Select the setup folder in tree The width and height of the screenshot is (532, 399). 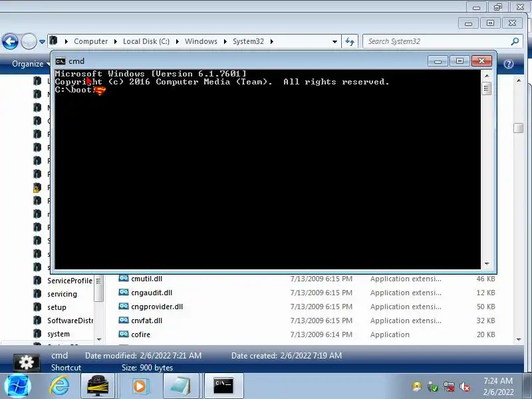tap(57, 307)
